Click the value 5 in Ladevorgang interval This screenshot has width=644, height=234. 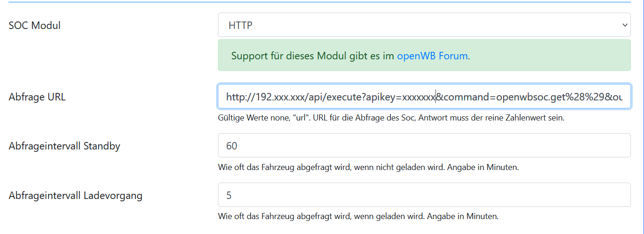click(229, 195)
